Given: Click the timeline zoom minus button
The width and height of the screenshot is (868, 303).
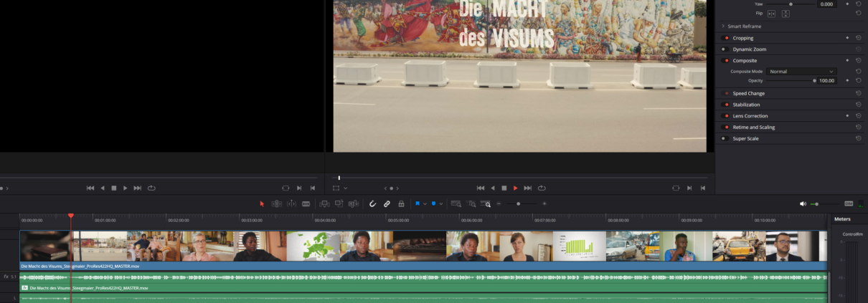Looking at the screenshot, I should coord(499,204).
